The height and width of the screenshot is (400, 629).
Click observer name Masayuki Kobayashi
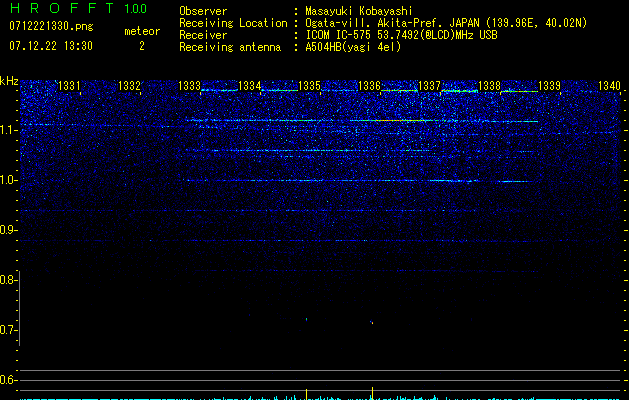(359, 11)
